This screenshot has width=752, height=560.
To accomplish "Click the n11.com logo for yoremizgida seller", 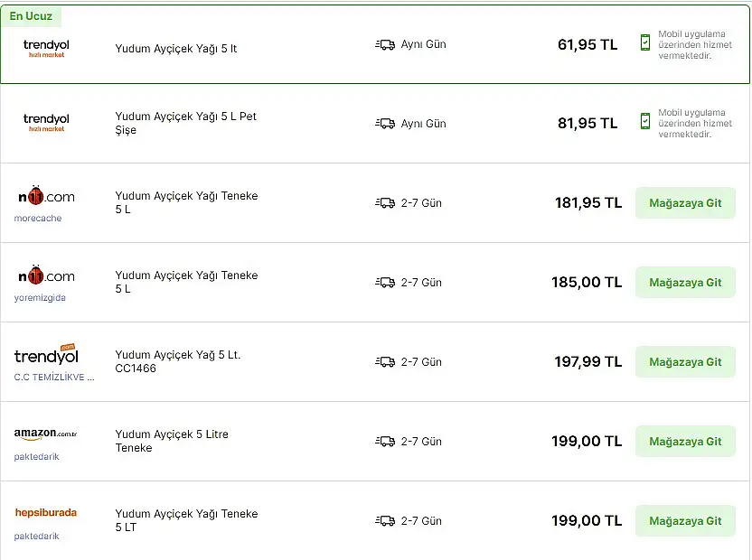I will 46,275.
